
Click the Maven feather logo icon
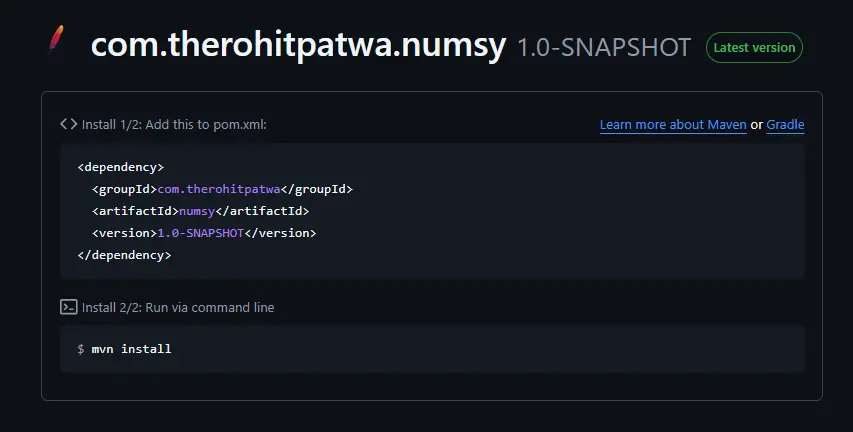point(56,43)
